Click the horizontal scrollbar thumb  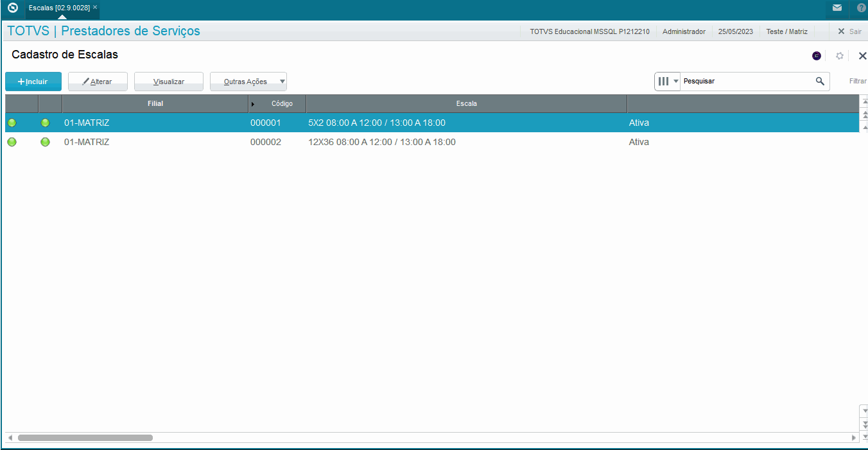pyautogui.click(x=85, y=438)
